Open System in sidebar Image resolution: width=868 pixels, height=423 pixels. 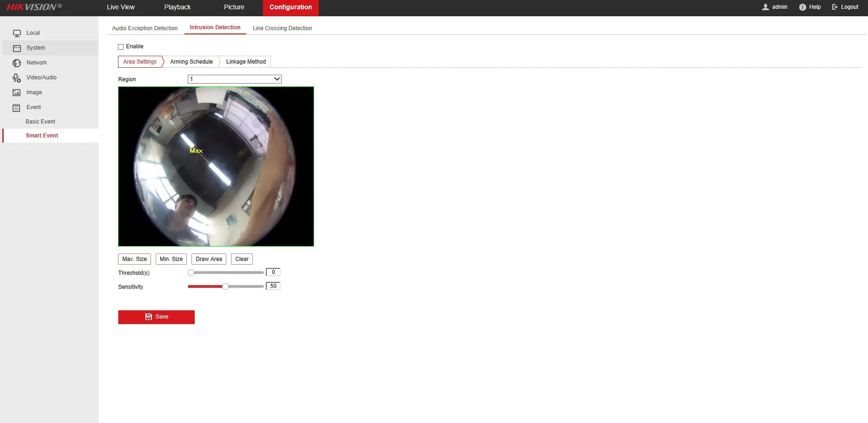pos(49,48)
